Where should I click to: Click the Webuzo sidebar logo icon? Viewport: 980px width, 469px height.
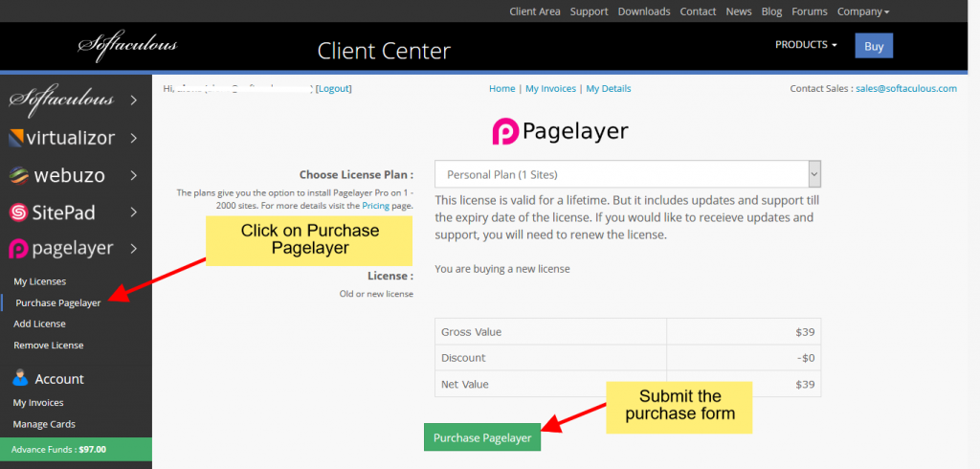click(19, 175)
